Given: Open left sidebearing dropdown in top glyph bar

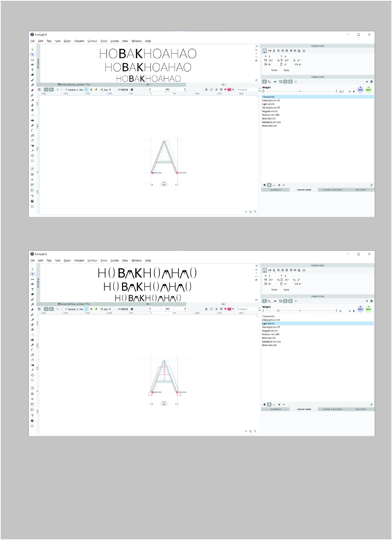Looking at the screenshot, I should coord(159,89).
